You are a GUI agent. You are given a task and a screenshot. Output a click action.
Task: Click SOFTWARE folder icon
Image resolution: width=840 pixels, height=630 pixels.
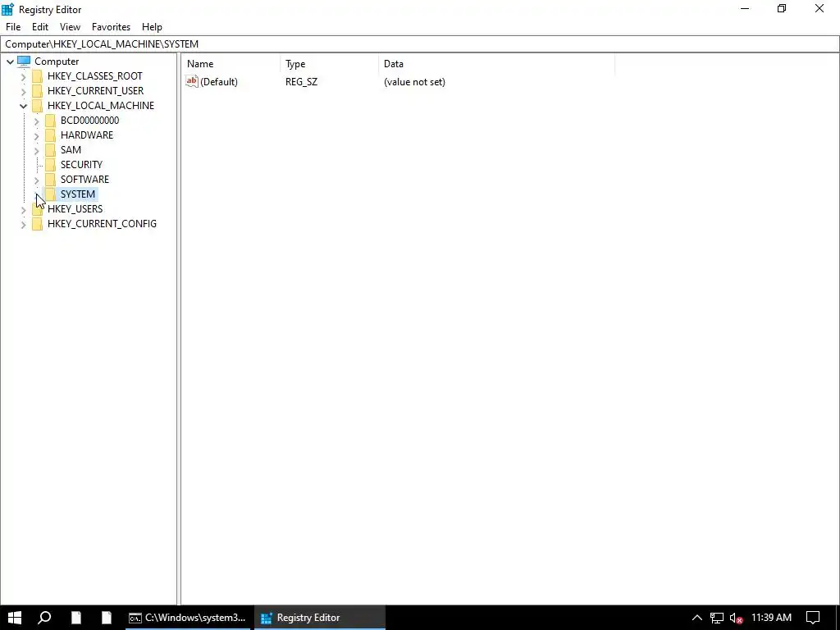click(x=50, y=179)
